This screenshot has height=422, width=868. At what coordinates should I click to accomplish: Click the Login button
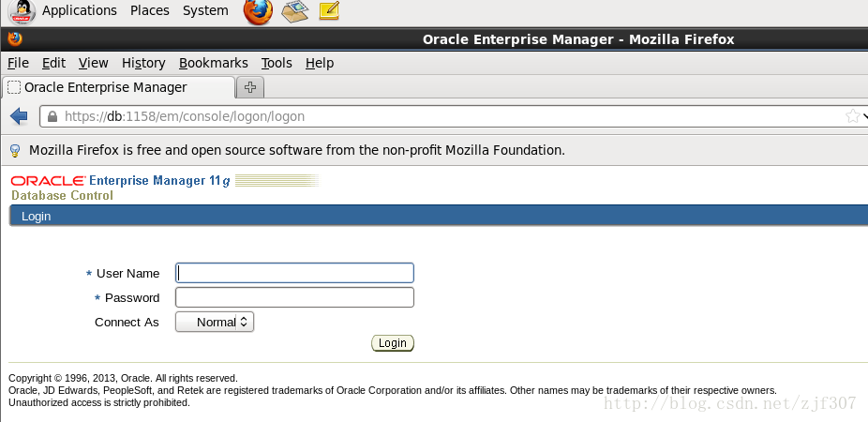click(x=393, y=343)
